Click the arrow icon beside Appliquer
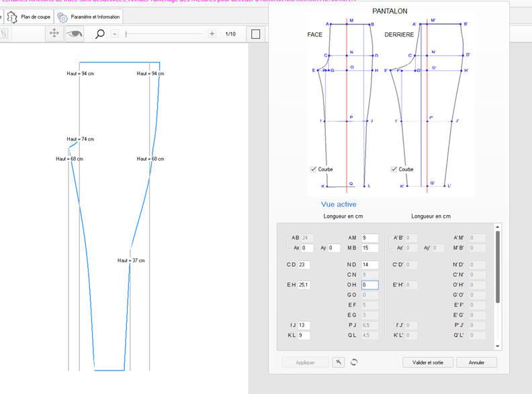532x394 pixels. 340,362
